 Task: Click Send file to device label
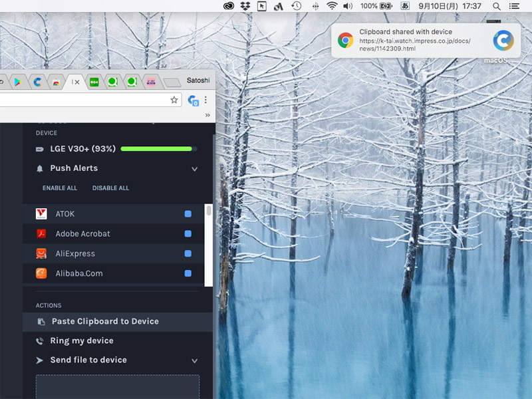tap(88, 360)
